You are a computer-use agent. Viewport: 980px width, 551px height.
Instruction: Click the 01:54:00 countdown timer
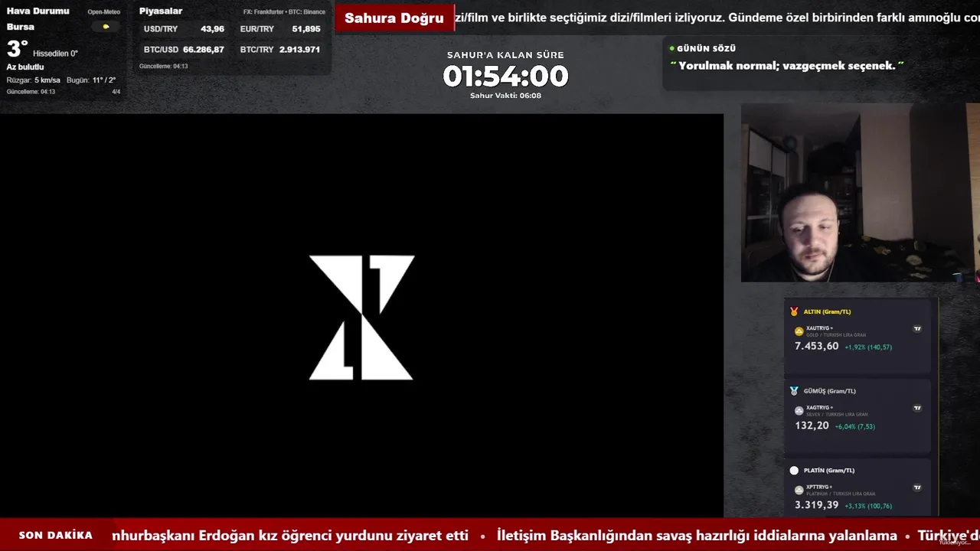[505, 77]
